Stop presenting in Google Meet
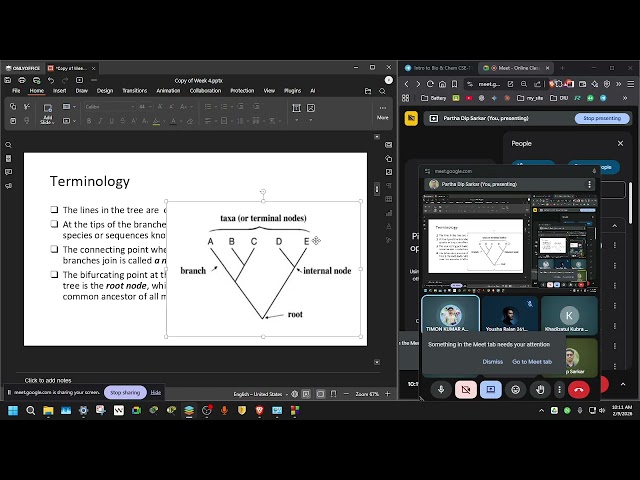Viewport: 640px width, 480px height. pyautogui.click(x=602, y=118)
